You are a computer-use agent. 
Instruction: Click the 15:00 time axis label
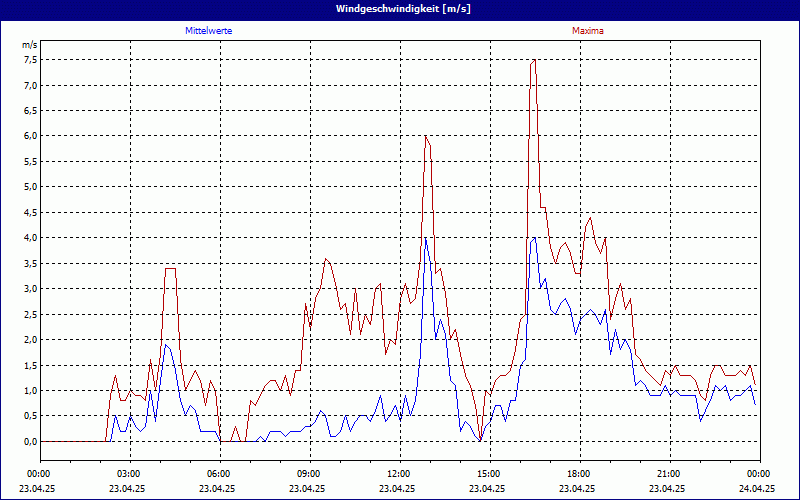coord(488,473)
